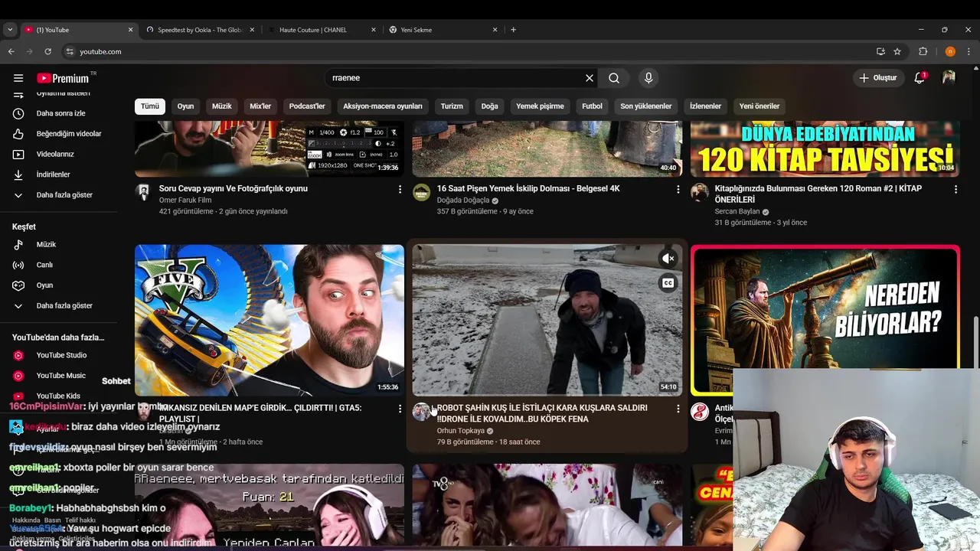Toggle captions on the previewing video
Screen dimensions: 980x551
(x=668, y=283)
